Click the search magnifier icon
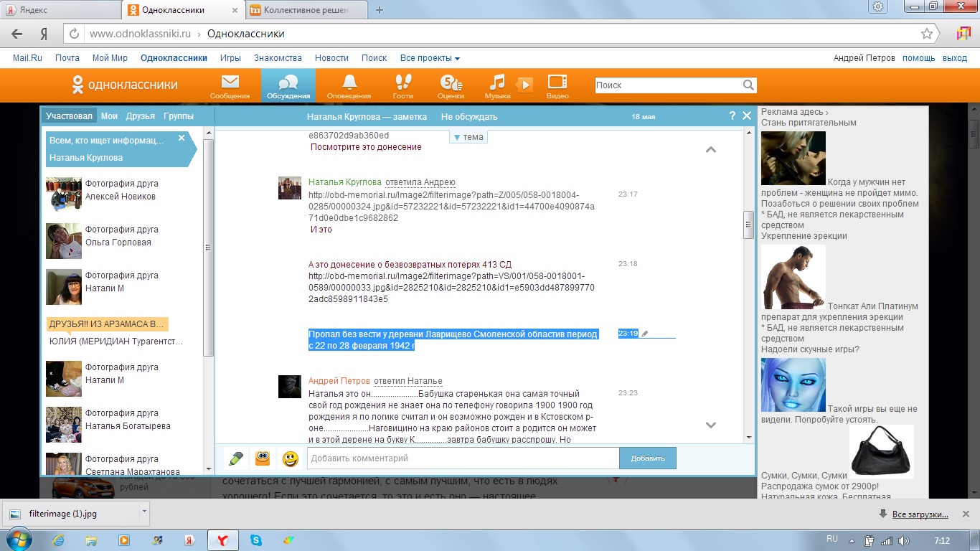The image size is (980, 551). point(748,85)
